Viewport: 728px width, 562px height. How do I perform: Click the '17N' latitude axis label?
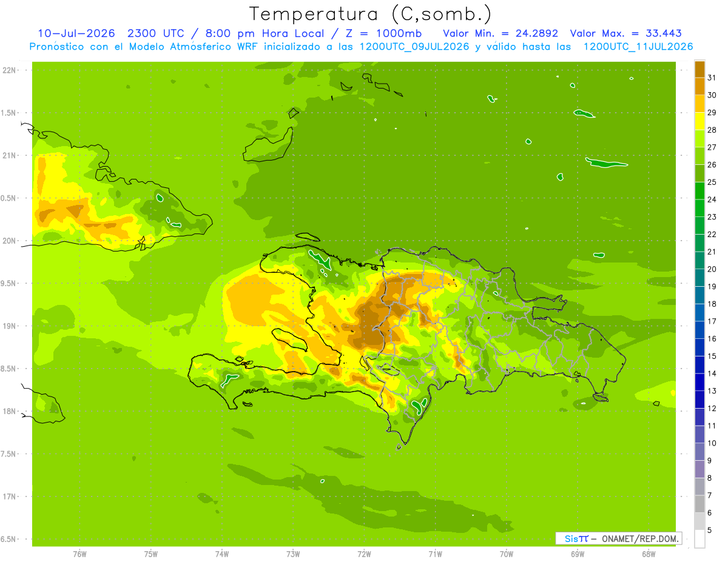9,497
